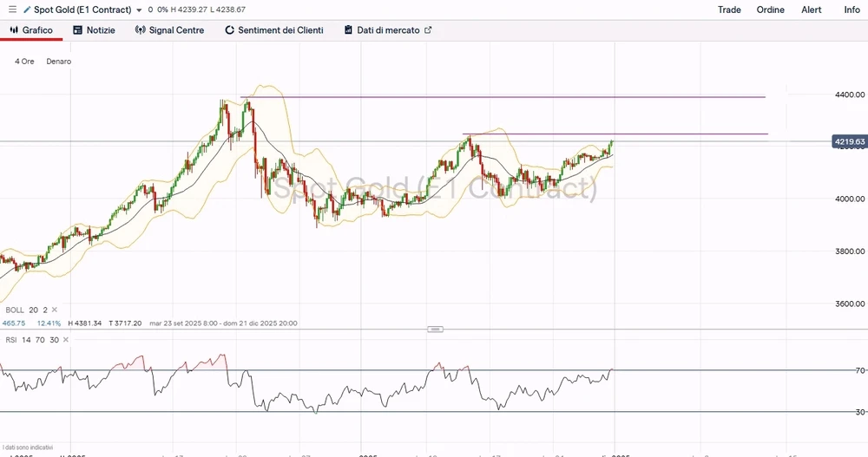Click the Sentiment dei Clienti circular icon
Image resolution: width=868 pixels, height=457 pixels.
[x=230, y=30]
